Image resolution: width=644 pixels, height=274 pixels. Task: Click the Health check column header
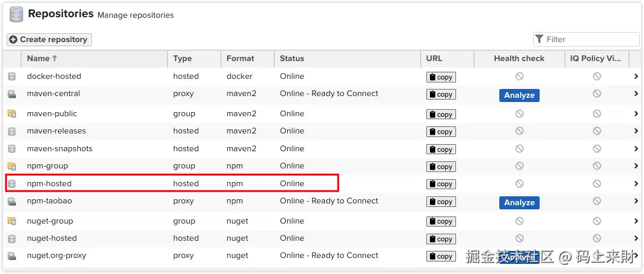[x=519, y=59]
